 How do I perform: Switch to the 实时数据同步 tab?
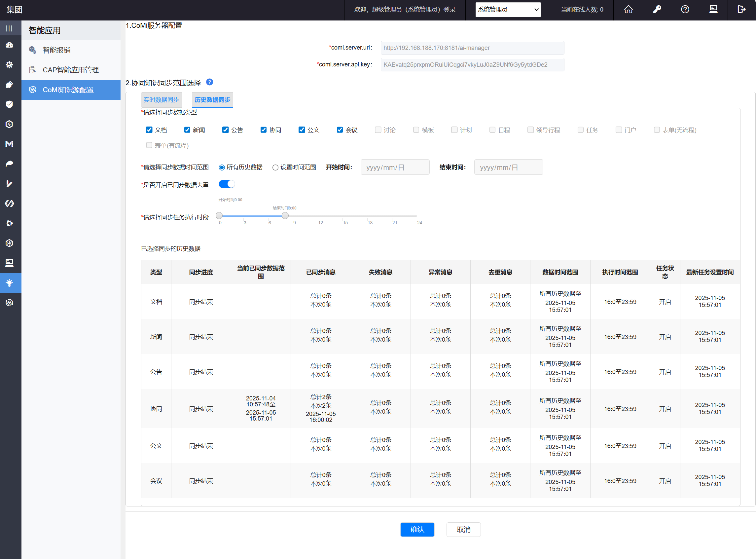pos(161,100)
